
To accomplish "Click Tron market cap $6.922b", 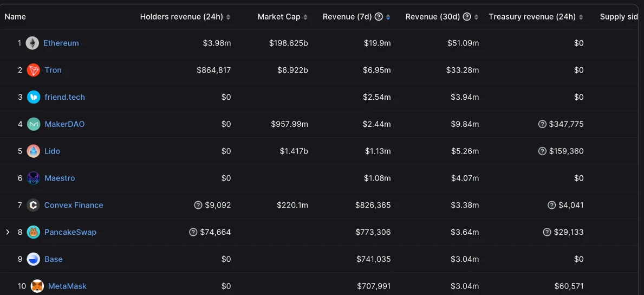I will click(293, 70).
